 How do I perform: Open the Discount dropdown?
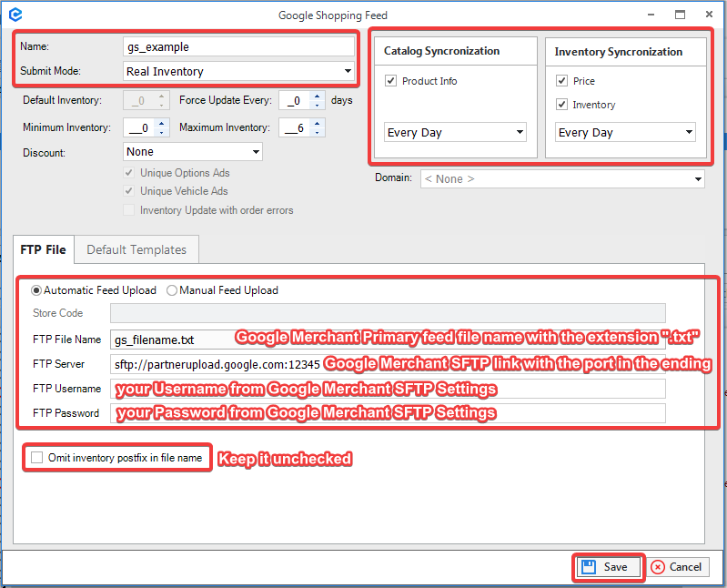(x=256, y=152)
